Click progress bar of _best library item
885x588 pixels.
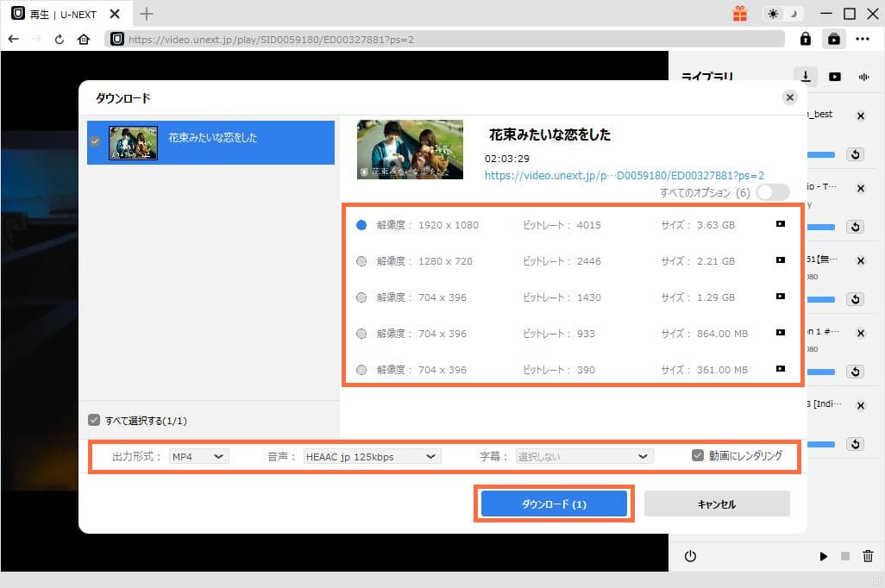tap(820, 154)
